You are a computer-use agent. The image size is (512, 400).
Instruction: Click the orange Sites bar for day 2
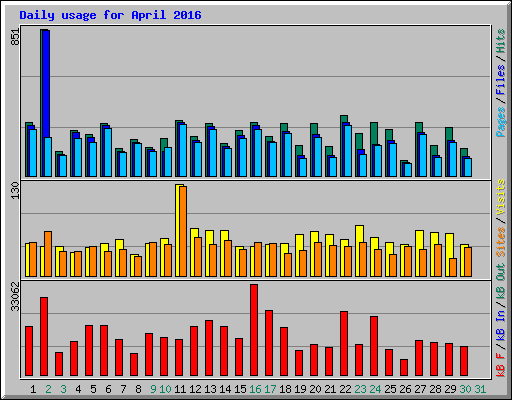pyautogui.click(x=48, y=254)
